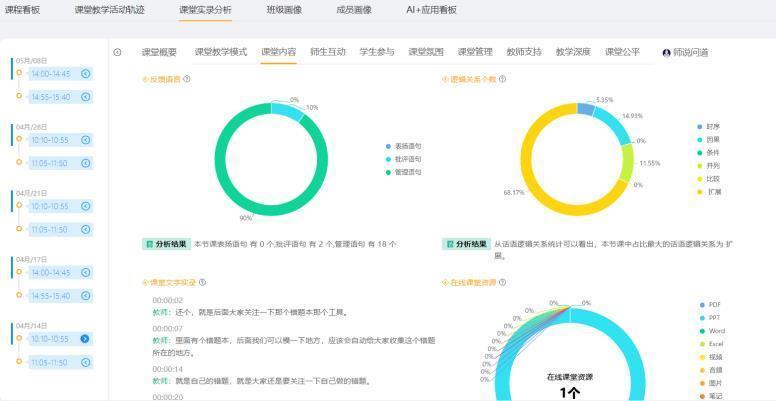Screen dimensions: 776x401
Task: Click the lime 11.55% donut segment
Action: tap(627, 162)
